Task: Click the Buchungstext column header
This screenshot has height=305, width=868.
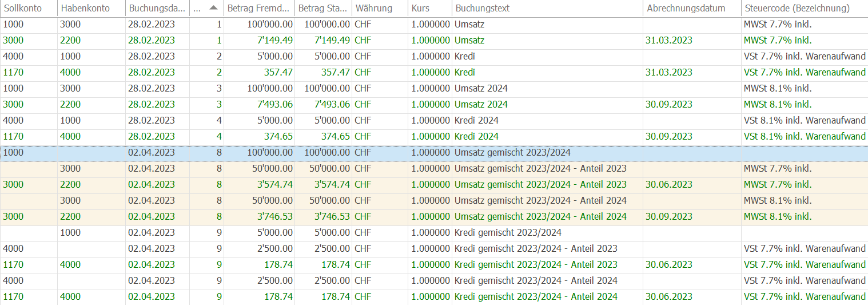Action: point(547,8)
